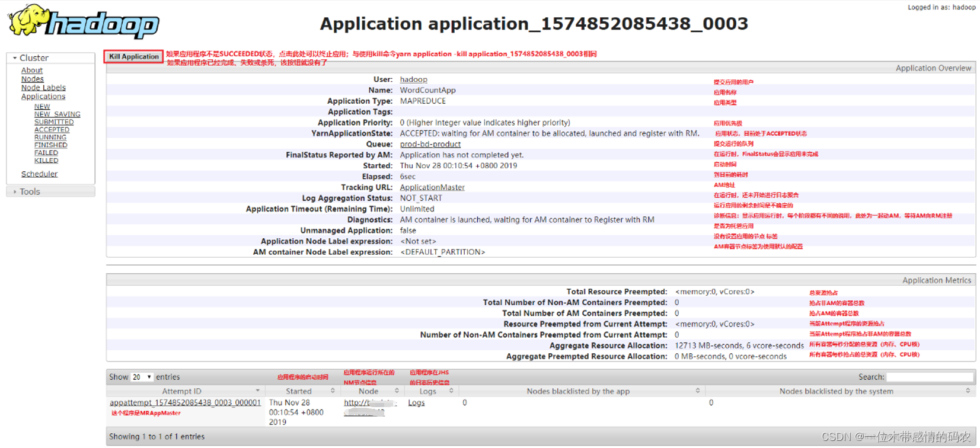Click the attempts table Search field

930,377
